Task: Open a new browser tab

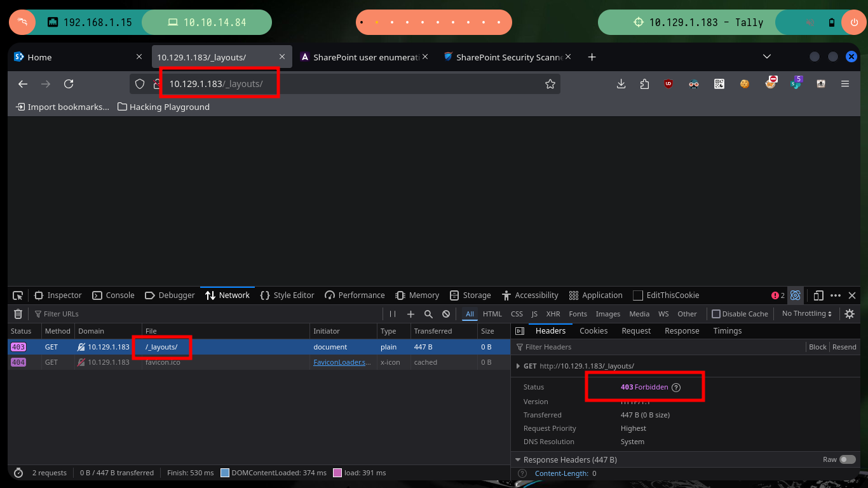Action: 592,57
